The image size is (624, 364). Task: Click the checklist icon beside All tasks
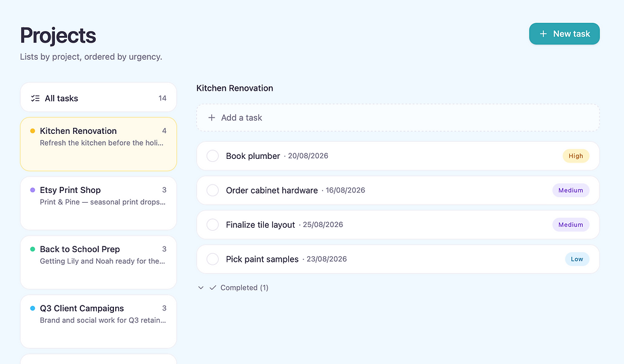click(35, 98)
